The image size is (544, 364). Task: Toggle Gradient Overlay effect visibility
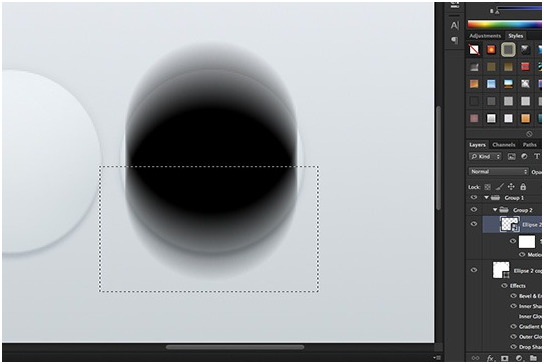click(513, 326)
